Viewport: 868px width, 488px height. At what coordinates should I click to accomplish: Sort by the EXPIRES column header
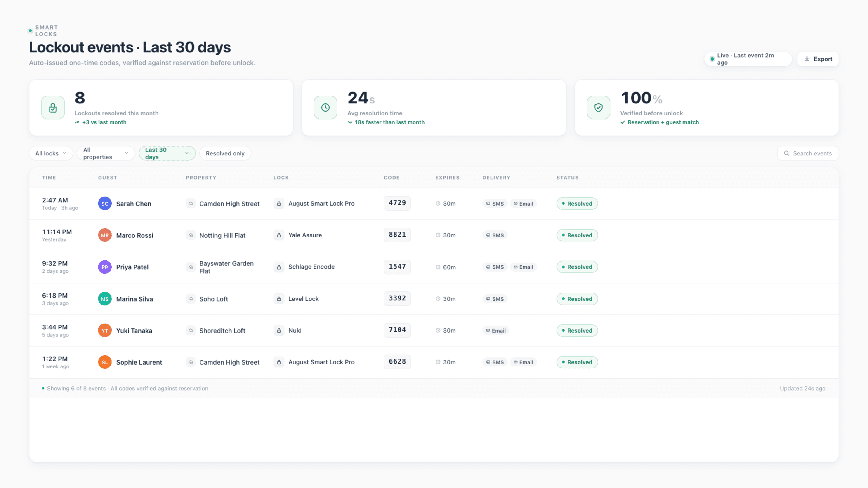point(448,178)
